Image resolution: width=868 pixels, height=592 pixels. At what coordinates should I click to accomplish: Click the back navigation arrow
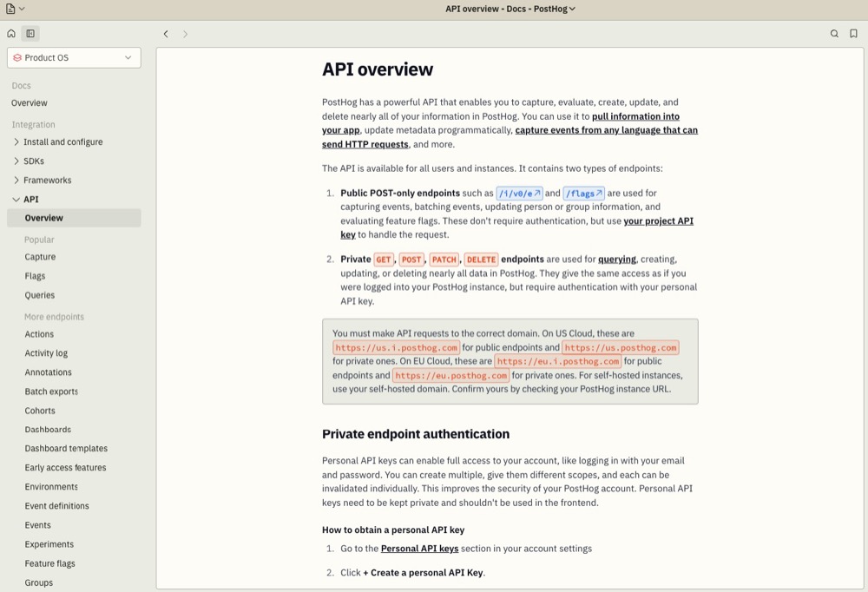pyautogui.click(x=166, y=33)
